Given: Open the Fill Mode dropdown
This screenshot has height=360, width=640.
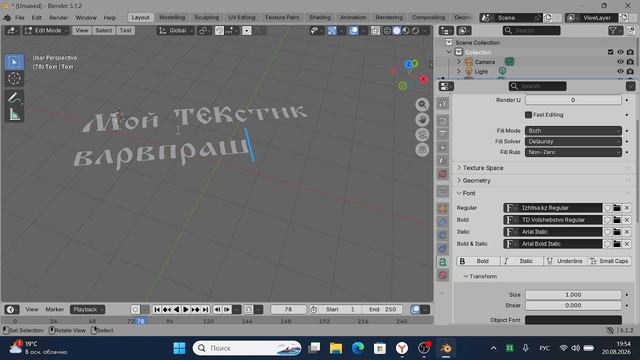Looking at the screenshot, I should click(573, 131).
